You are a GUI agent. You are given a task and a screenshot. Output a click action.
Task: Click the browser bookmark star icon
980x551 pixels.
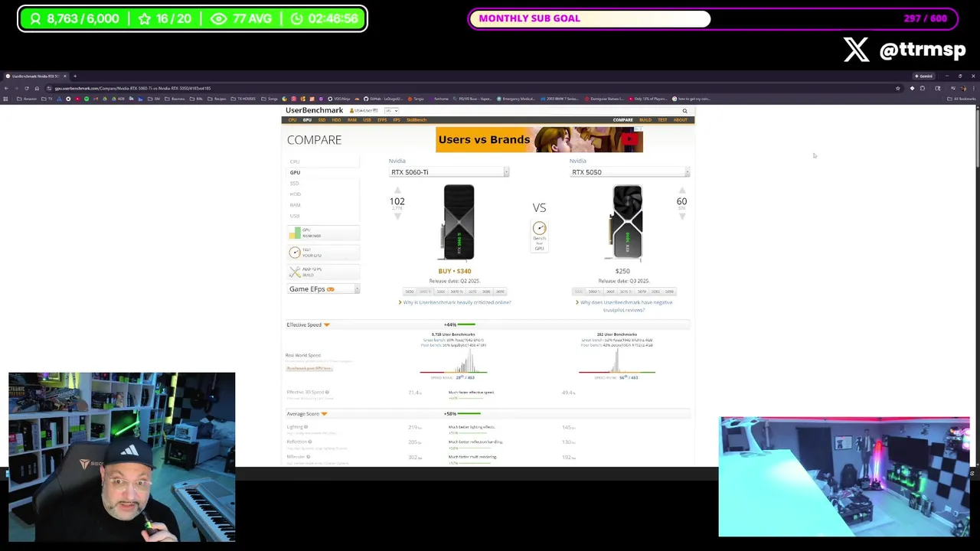(898, 88)
